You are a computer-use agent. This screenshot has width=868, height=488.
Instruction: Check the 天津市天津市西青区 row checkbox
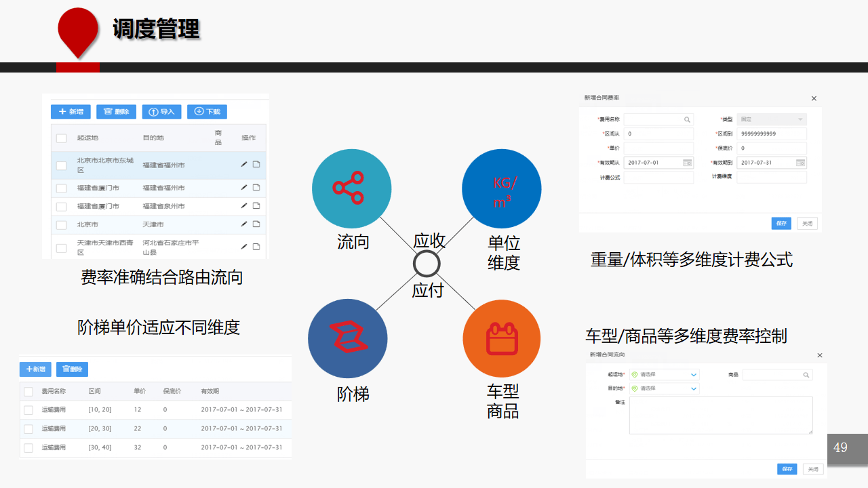[x=61, y=247]
